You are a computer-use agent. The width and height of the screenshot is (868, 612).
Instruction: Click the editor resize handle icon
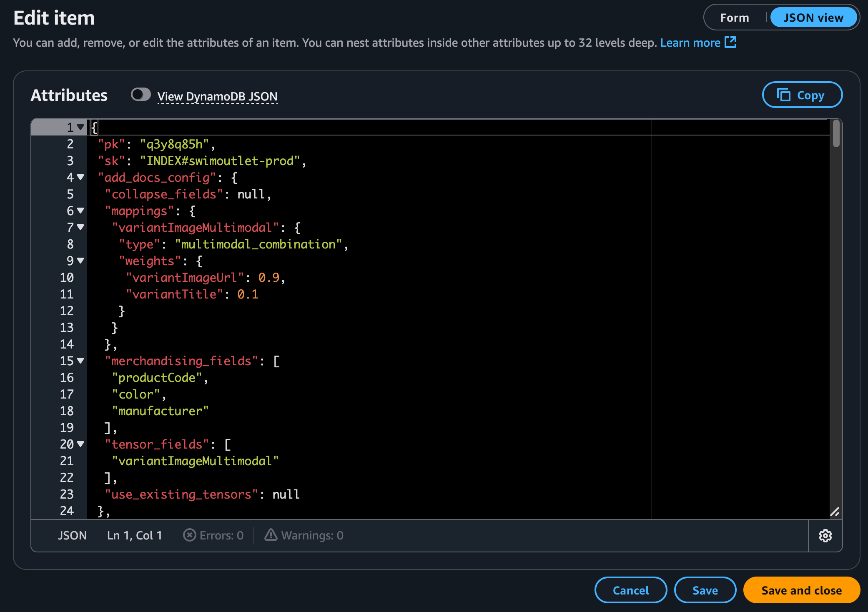click(835, 512)
